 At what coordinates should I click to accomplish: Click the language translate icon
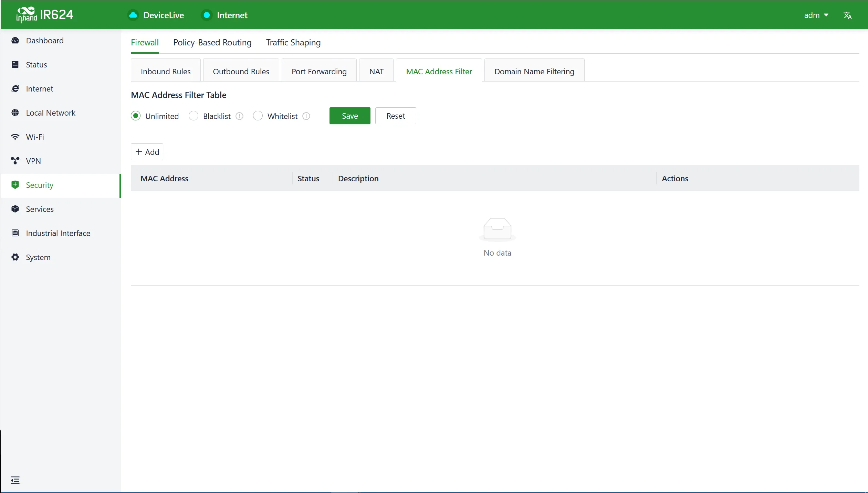click(x=847, y=15)
